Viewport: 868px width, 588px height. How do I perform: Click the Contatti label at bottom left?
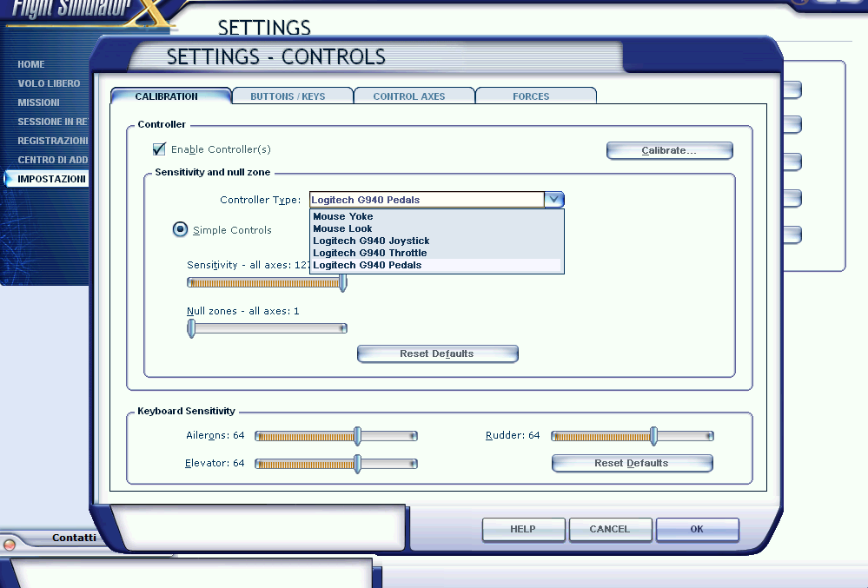pyautogui.click(x=74, y=538)
